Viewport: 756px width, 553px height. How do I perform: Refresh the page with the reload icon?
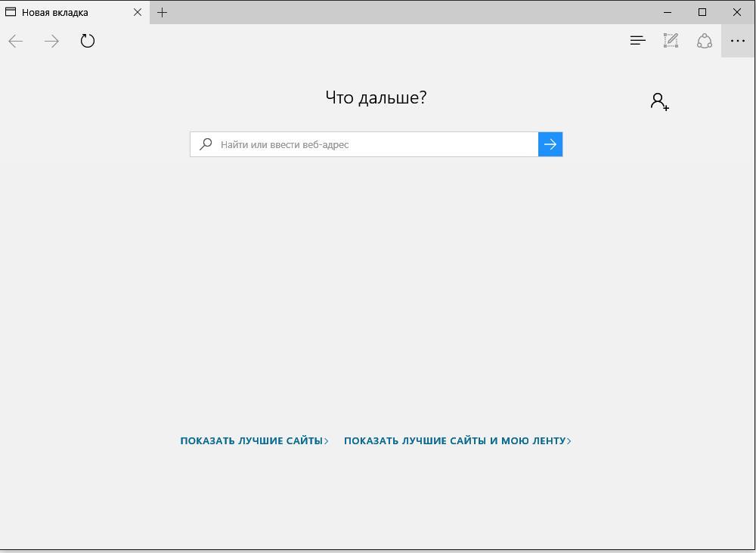coord(88,42)
